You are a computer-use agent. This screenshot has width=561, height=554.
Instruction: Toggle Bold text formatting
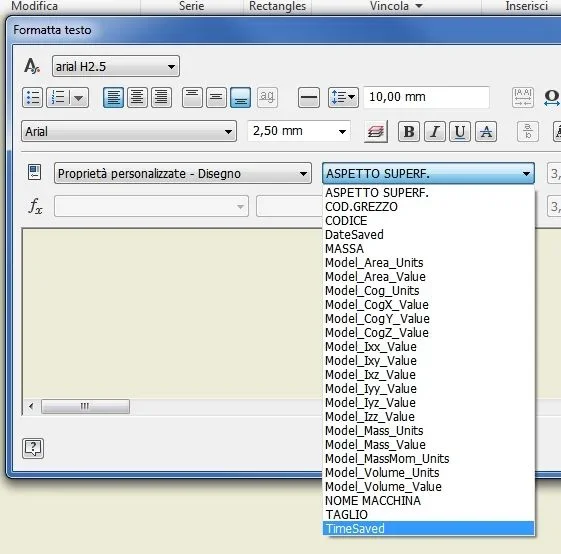(x=409, y=131)
